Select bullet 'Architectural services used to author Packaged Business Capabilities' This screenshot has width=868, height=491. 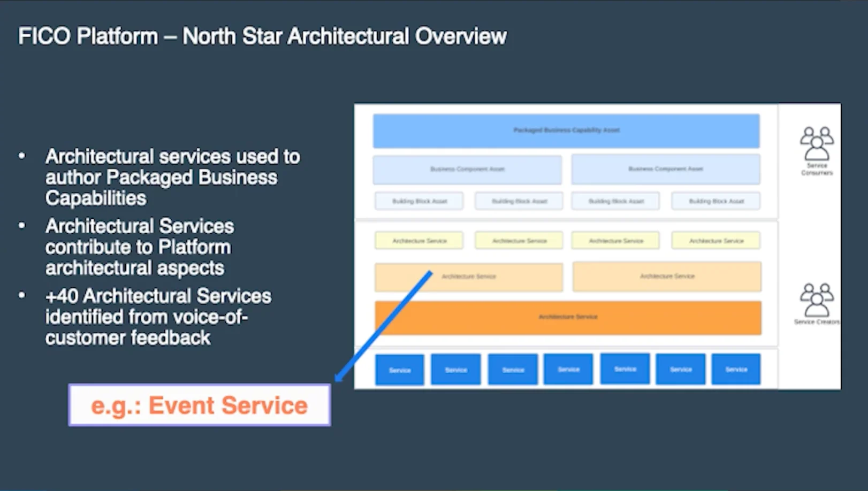pyautogui.click(x=172, y=177)
